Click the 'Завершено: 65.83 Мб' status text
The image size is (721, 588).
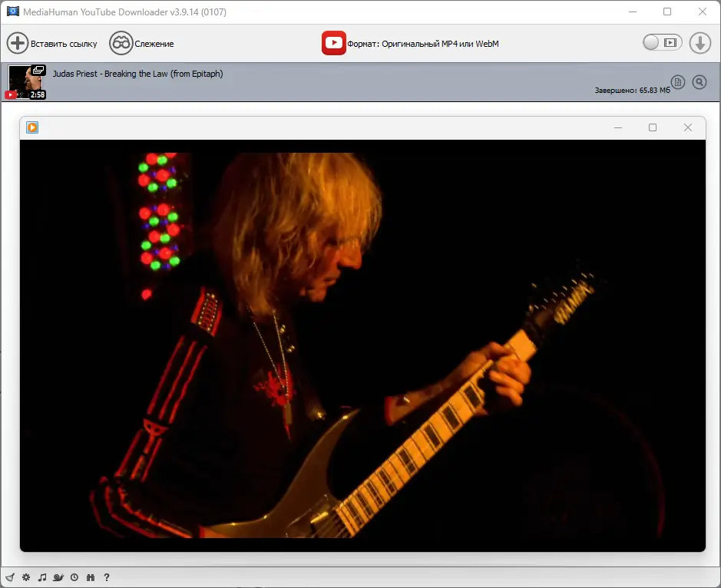coord(632,90)
